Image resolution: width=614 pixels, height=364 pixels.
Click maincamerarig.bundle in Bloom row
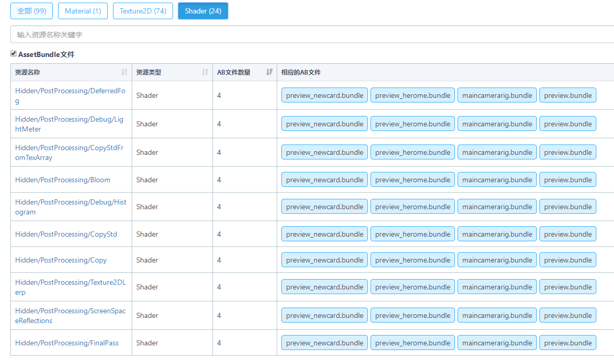497,180
